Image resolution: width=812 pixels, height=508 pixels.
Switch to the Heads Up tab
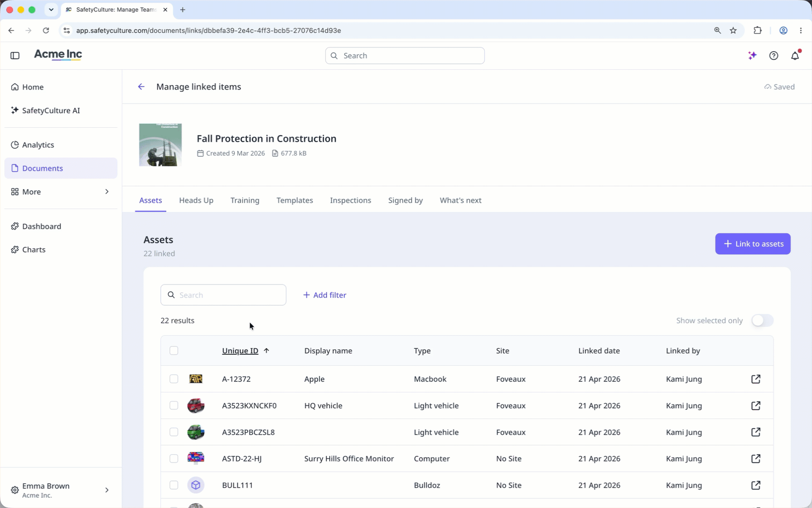pos(196,200)
